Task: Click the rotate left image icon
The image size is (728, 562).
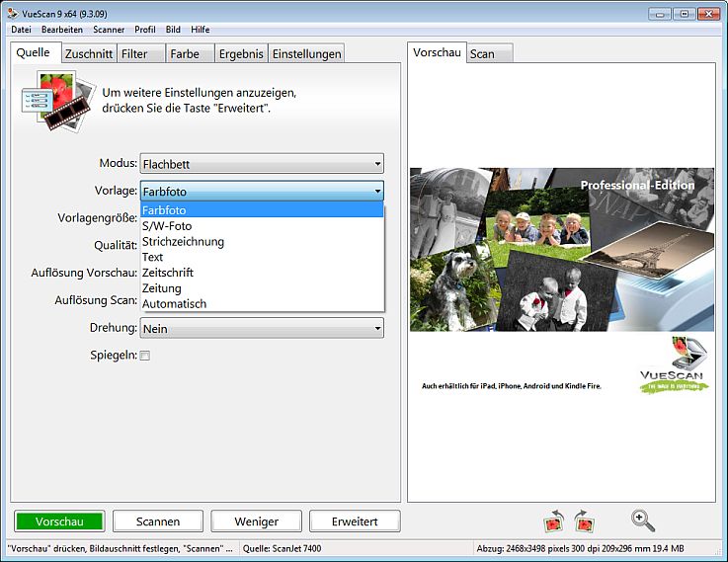Action: coord(554,522)
